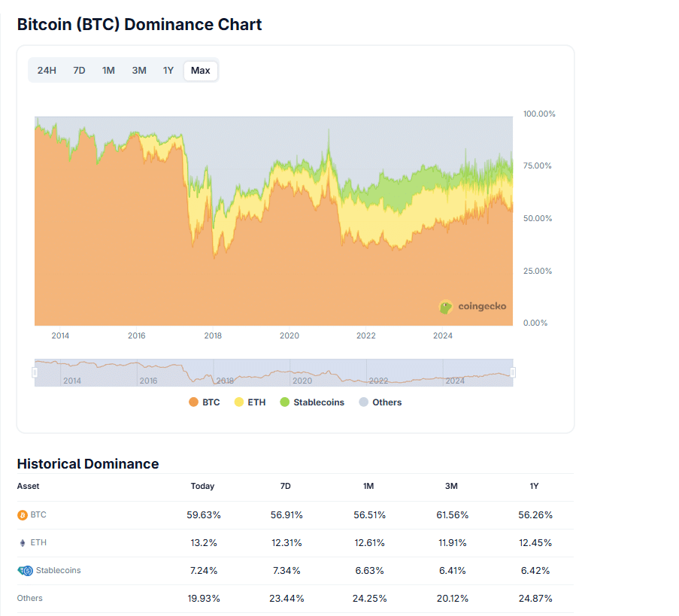Toggle the Stablecoins series in the legend
This screenshot has height=616, width=679.
tap(319, 402)
